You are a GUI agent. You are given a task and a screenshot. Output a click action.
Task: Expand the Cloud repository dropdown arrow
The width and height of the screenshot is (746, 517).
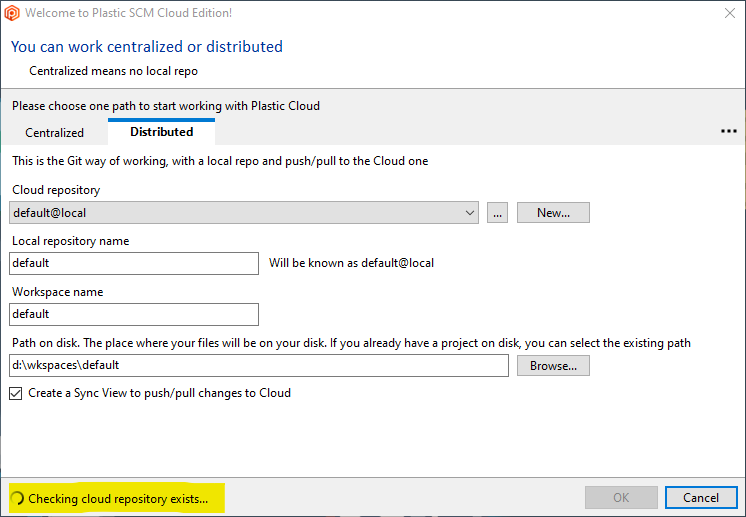coord(471,213)
